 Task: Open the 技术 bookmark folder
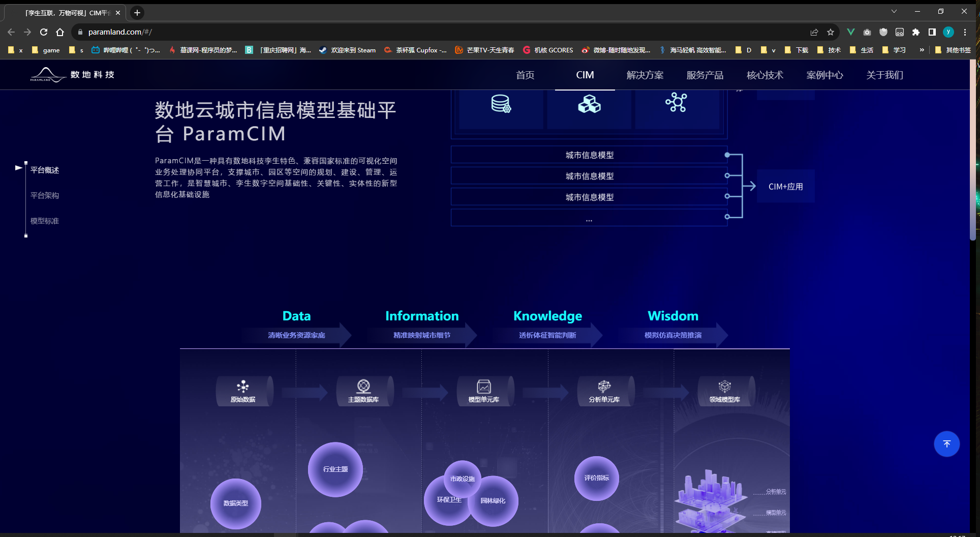tap(829, 50)
